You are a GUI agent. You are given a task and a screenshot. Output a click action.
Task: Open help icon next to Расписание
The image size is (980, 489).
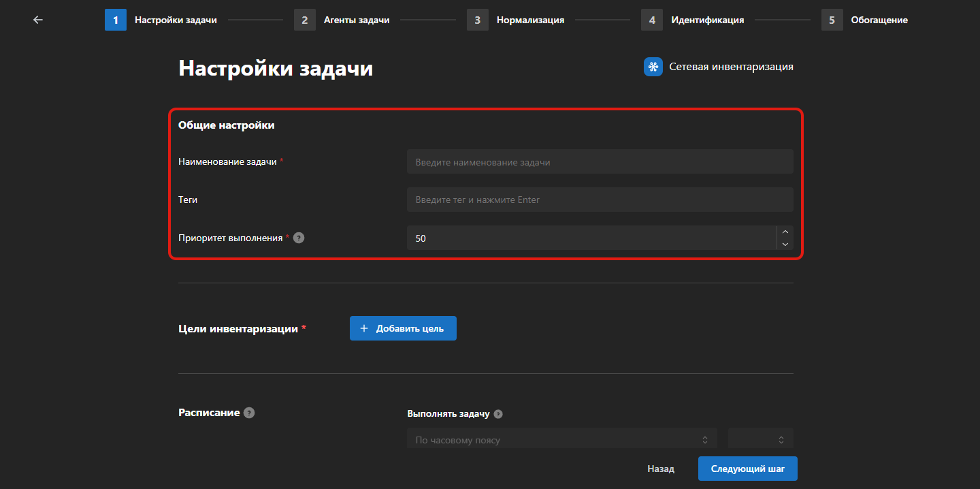coord(249,413)
